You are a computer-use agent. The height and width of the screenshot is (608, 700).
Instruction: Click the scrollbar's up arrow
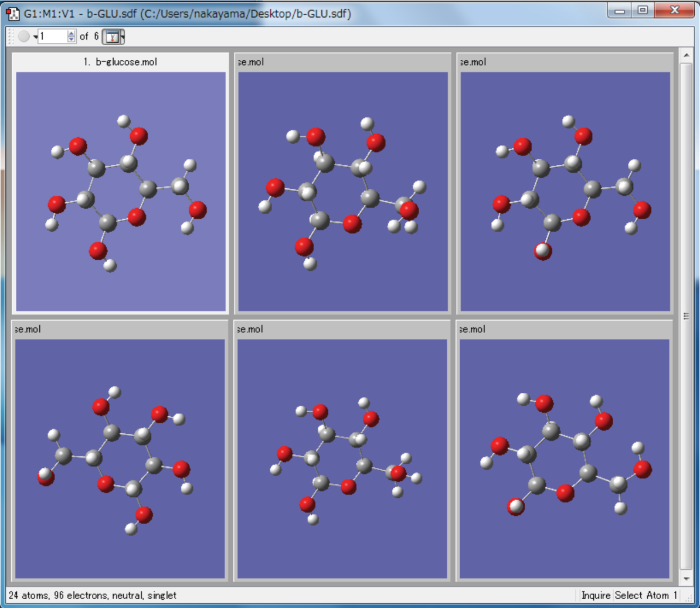point(686,55)
